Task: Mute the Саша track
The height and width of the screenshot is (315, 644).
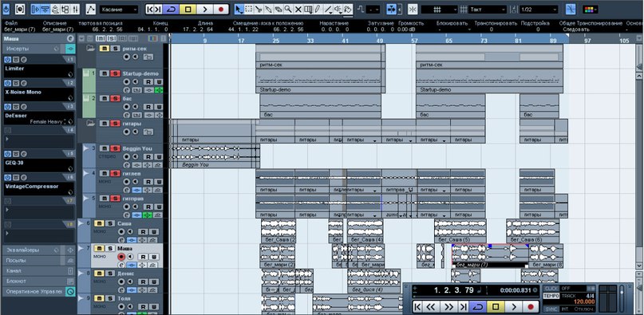Action: [99, 223]
